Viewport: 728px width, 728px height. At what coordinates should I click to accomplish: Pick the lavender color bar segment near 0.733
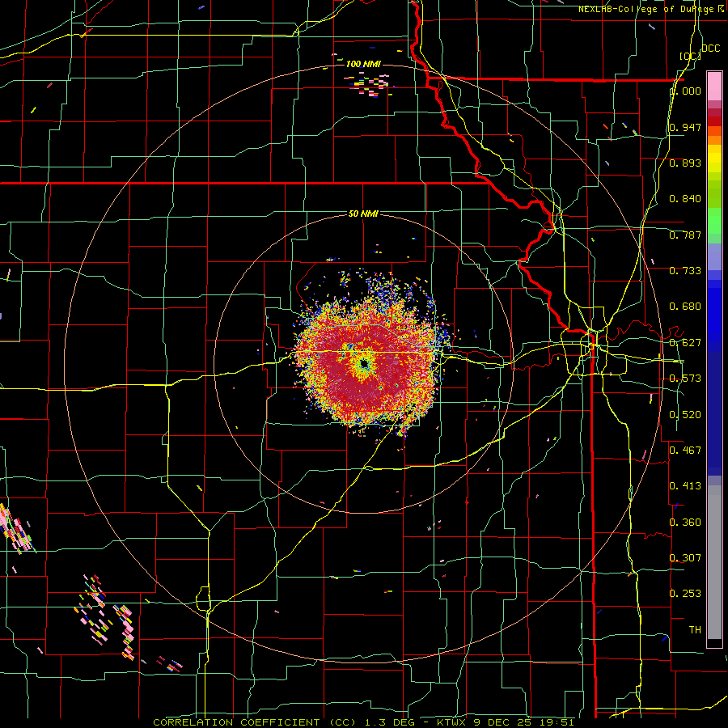(714, 258)
